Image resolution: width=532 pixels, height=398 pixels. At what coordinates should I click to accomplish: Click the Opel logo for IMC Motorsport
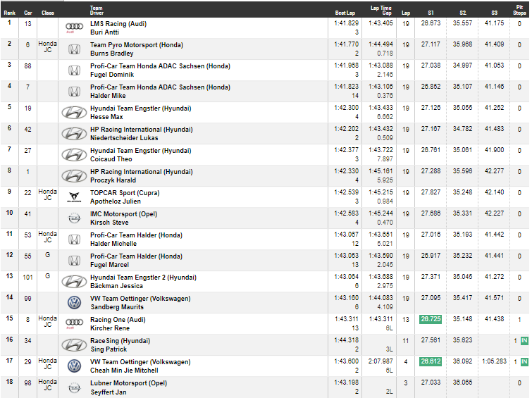(74, 218)
